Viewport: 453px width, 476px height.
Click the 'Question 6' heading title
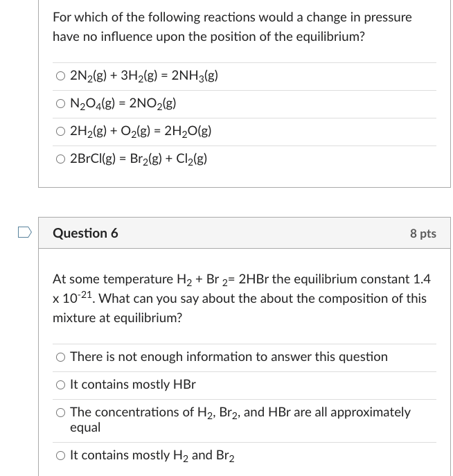click(85, 233)
